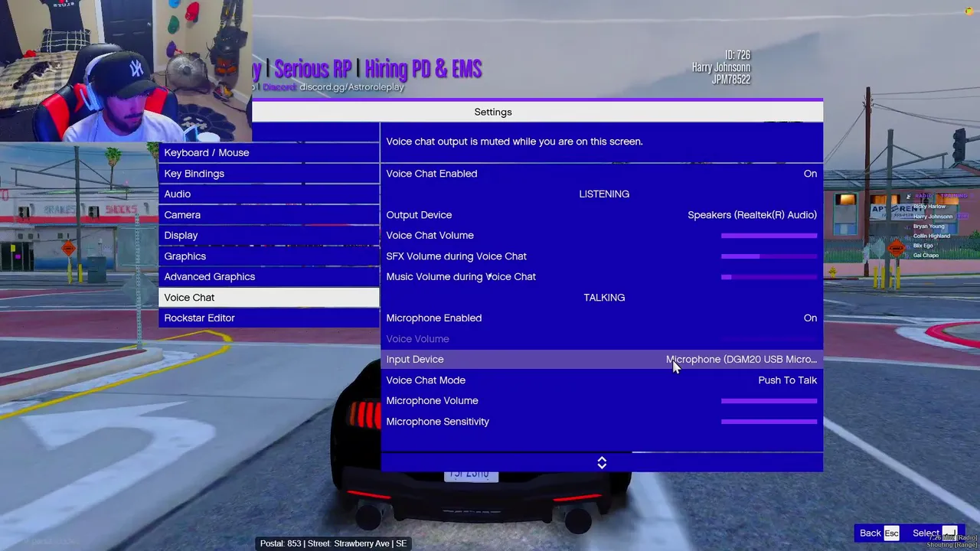Image resolution: width=980 pixels, height=551 pixels.
Task: Change Output Device Speakers (Realtek(R) Audio)
Action: pos(602,215)
